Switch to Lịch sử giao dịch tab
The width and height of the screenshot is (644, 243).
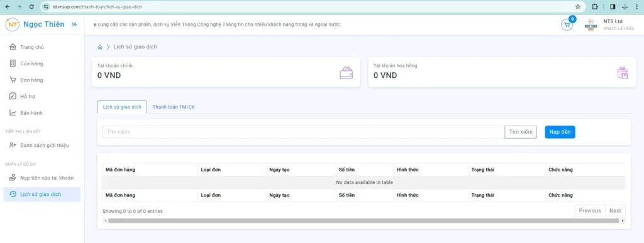[x=122, y=107]
